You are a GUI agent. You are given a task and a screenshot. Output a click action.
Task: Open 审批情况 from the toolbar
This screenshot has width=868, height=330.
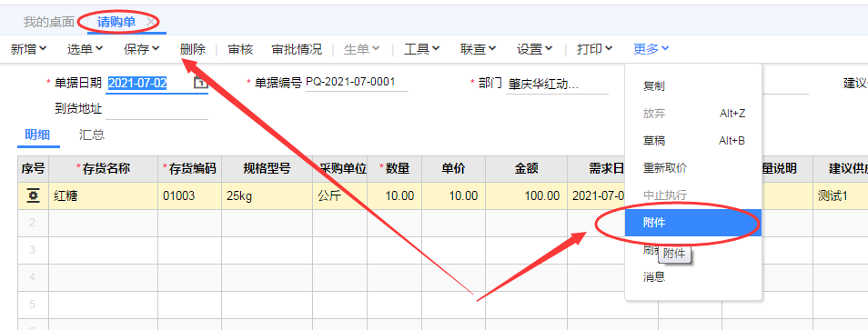pyautogui.click(x=297, y=49)
